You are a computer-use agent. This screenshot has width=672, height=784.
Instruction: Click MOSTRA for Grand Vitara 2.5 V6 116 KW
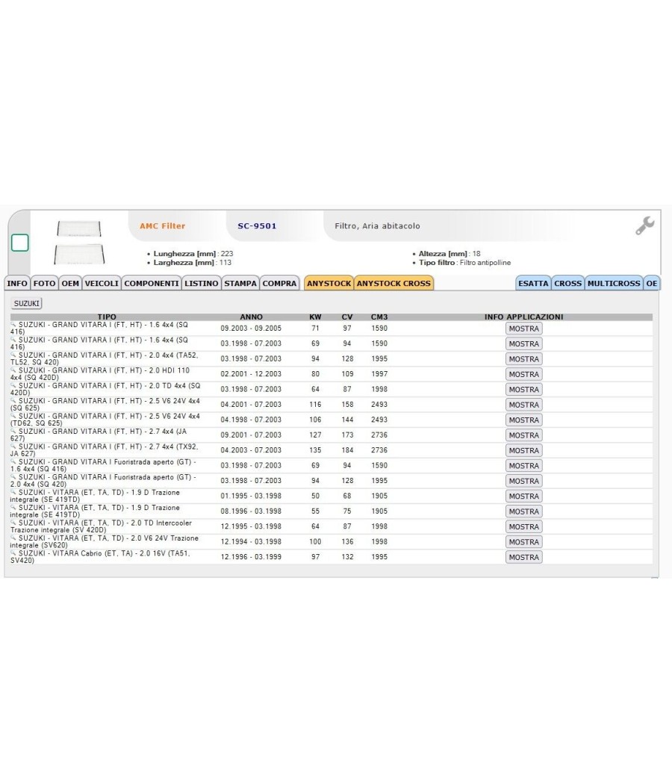click(524, 405)
